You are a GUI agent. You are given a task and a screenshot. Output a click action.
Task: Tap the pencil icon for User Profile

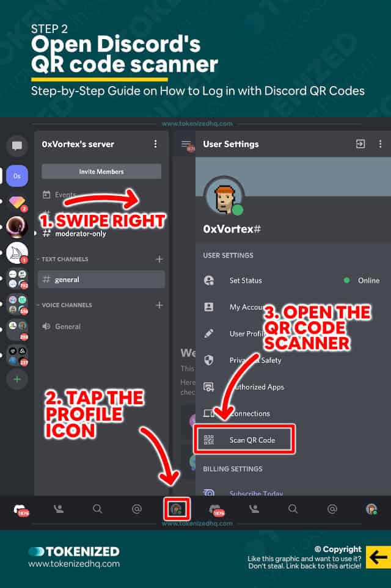209,333
